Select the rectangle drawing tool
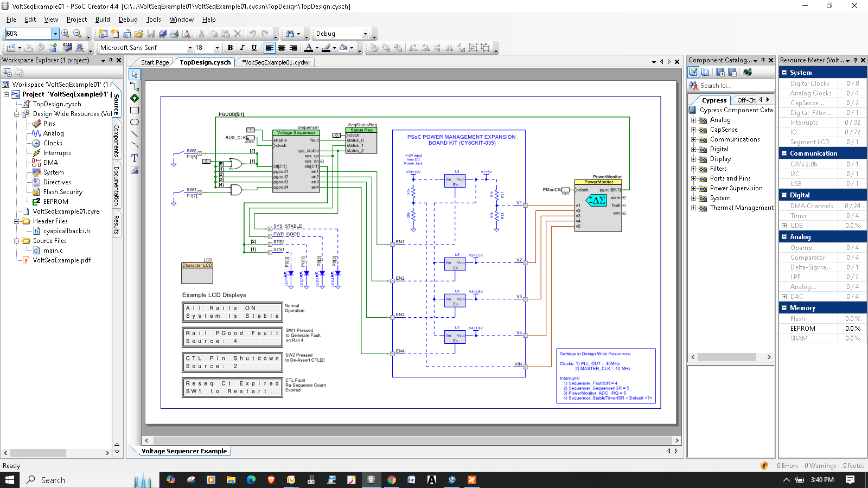The width and height of the screenshot is (868, 488). [135, 110]
